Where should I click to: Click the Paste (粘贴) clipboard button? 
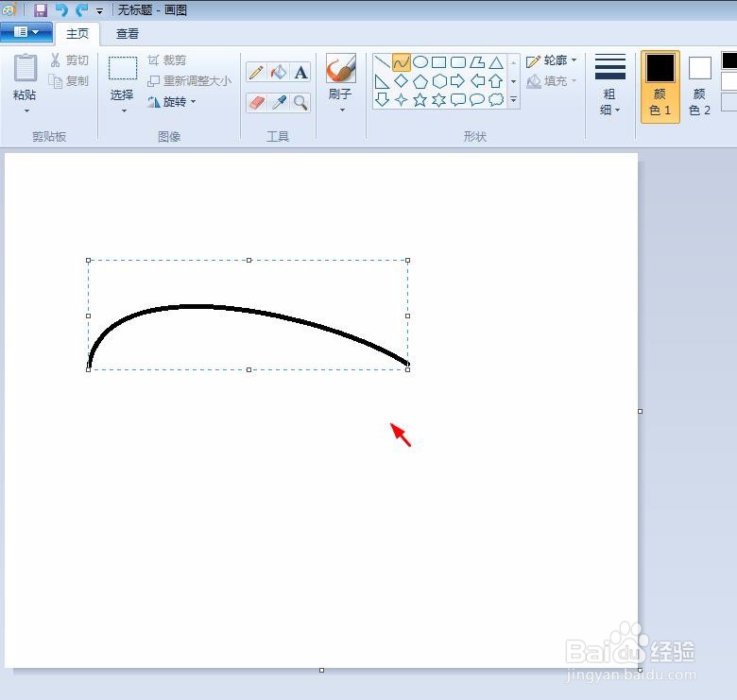click(x=26, y=68)
